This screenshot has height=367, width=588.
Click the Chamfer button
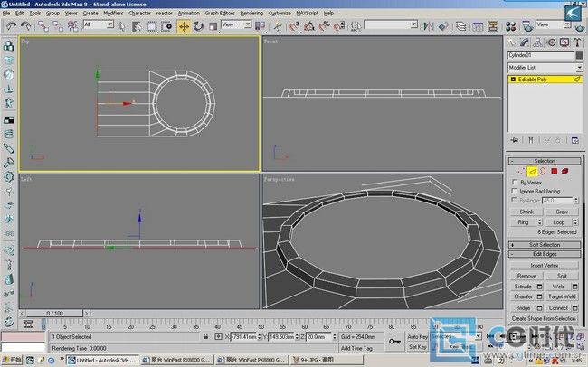523,296
